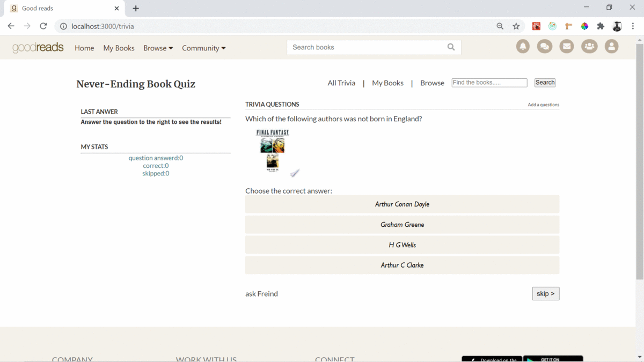Select Browse in the trivia header
The image size is (644, 362).
(432, 83)
